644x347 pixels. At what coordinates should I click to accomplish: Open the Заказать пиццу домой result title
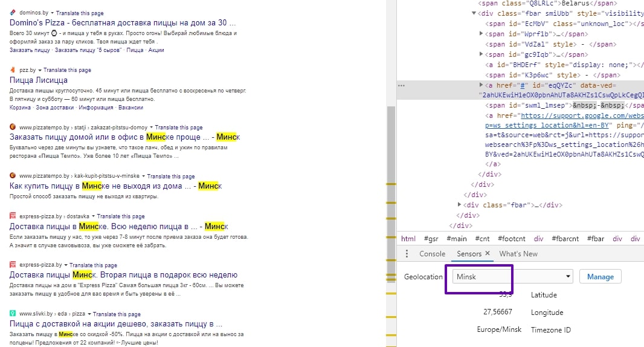124,137
